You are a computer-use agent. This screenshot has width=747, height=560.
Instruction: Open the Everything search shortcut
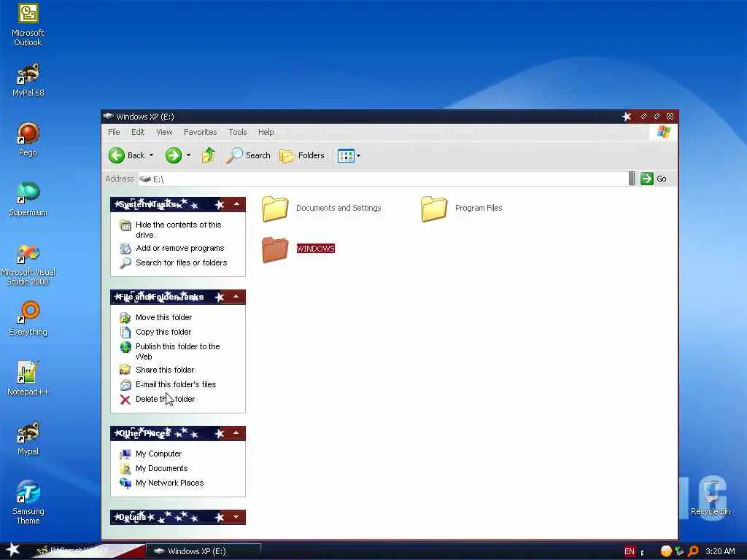28,319
